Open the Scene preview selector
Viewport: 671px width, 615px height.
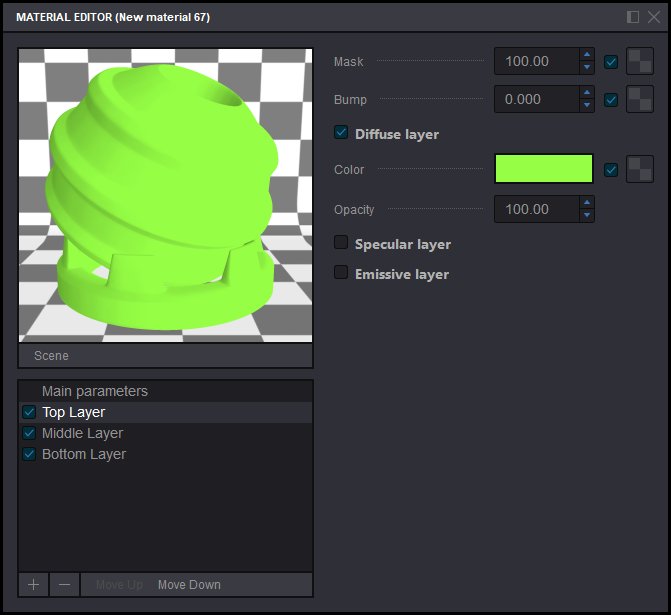[x=165, y=356]
